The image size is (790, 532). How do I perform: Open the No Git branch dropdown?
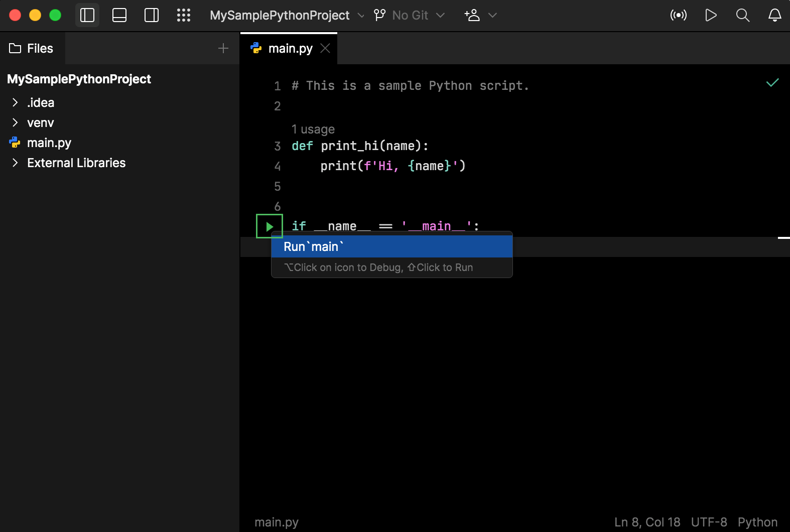(x=410, y=15)
